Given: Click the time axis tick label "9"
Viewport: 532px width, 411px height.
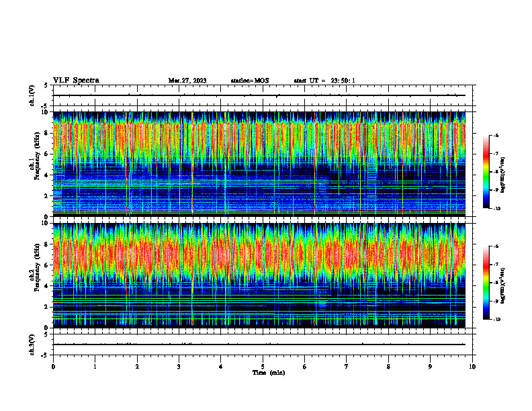Looking at the screenshot, I should point(430,367).
